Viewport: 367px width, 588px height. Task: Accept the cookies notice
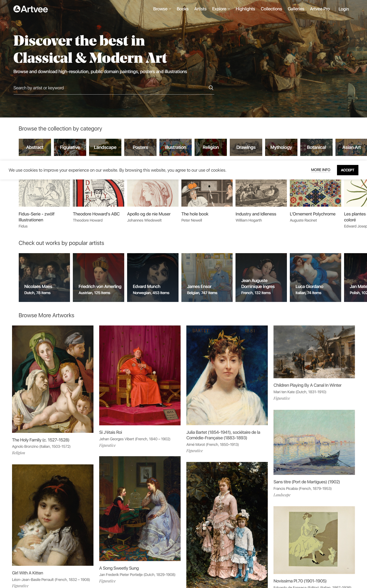click(347, 170)
